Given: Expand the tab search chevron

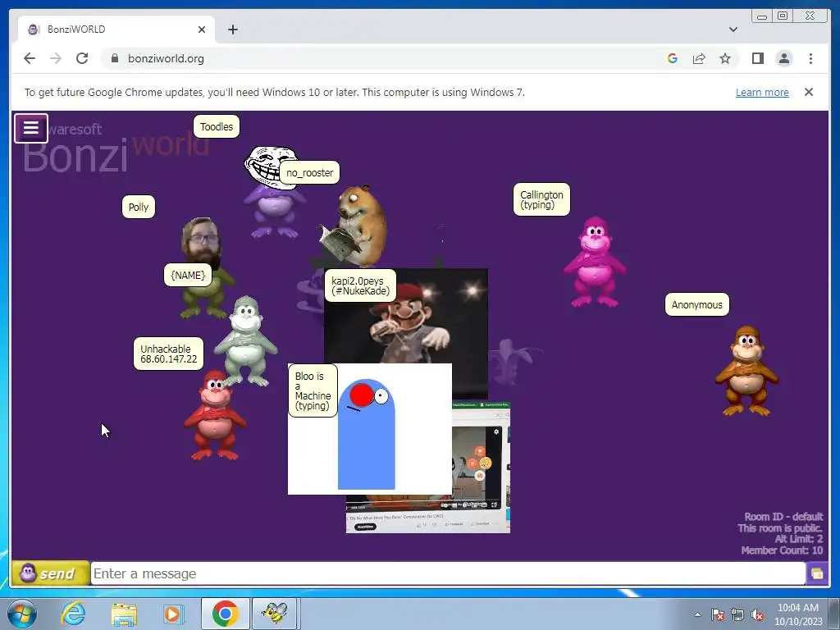Looking at the screenshot, I should (x=733, y=30).
